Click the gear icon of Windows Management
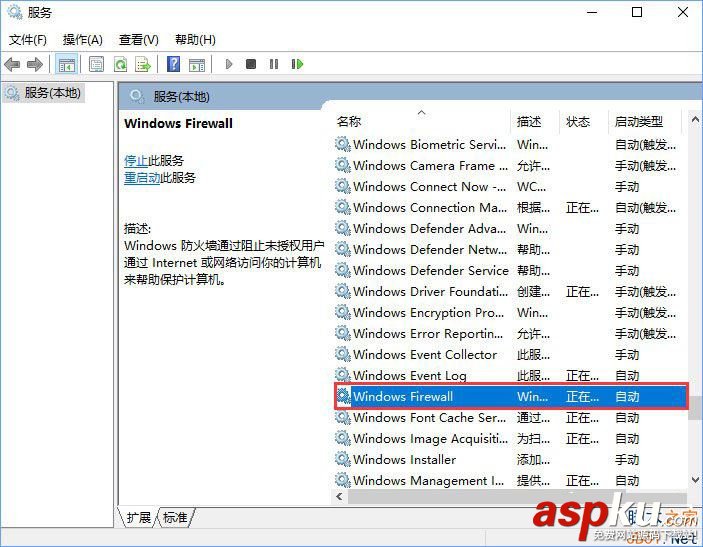This screenshot has height=547, width=703. (x=343, y=480)
